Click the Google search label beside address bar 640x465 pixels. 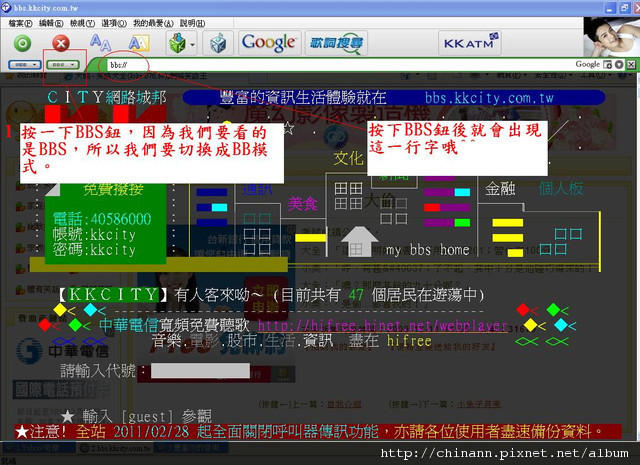[587, 64]
